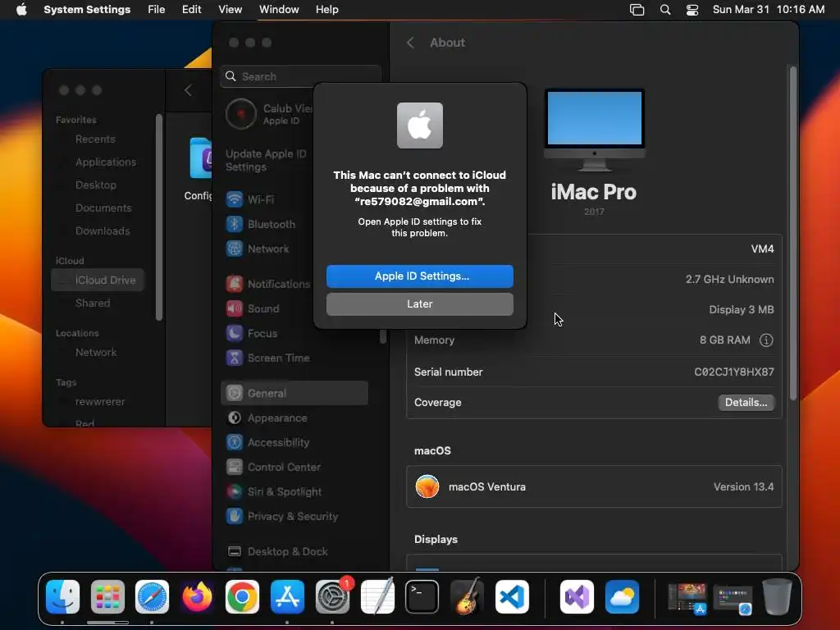Click the Finder sidebar scrollbar

(158, 217)
